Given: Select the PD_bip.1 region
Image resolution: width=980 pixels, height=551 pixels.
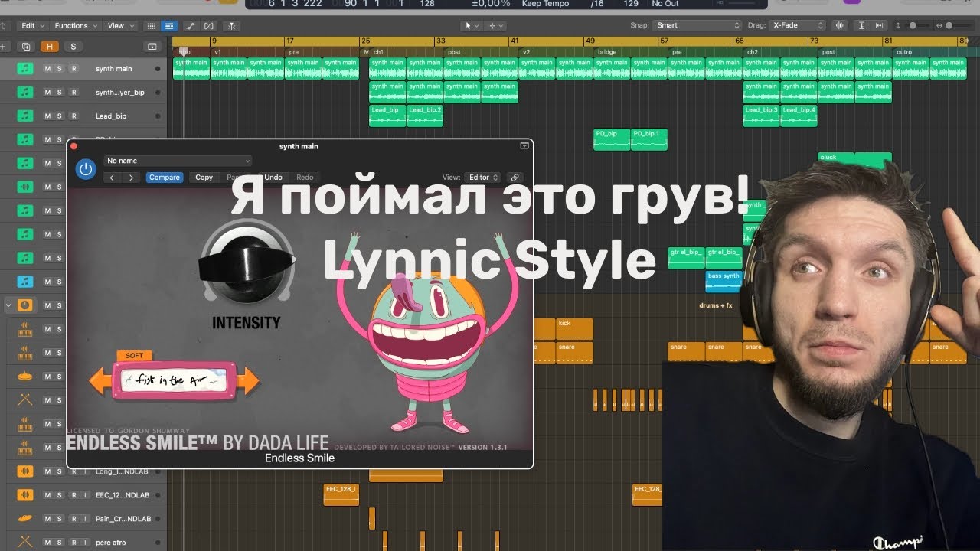Looking at the screenshot, I should point(649,139).
